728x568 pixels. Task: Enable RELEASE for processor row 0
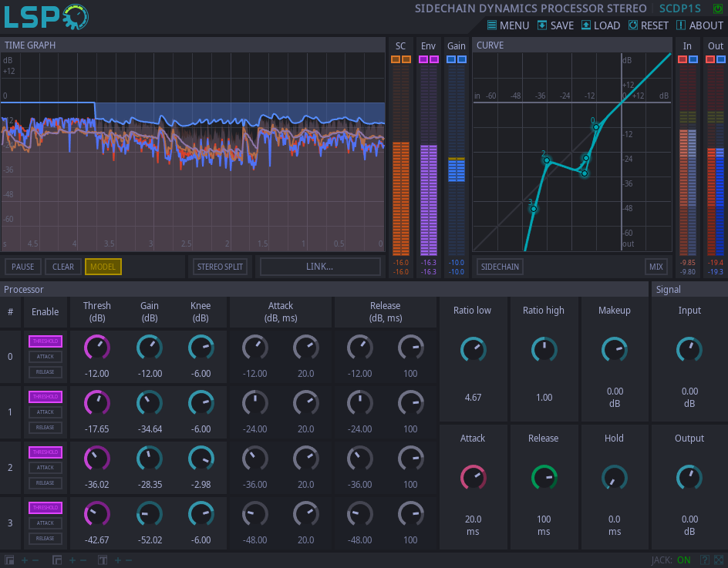pyautogui.click(x=45, y=371)
